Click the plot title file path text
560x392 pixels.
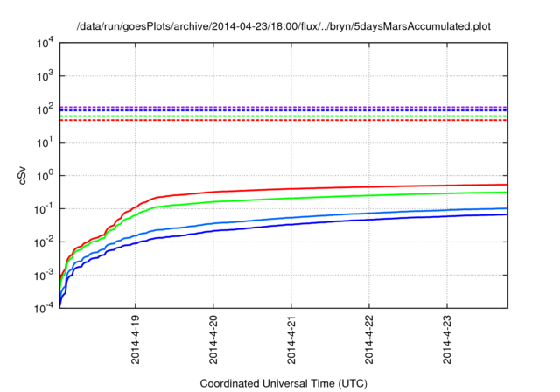[283, 26]
